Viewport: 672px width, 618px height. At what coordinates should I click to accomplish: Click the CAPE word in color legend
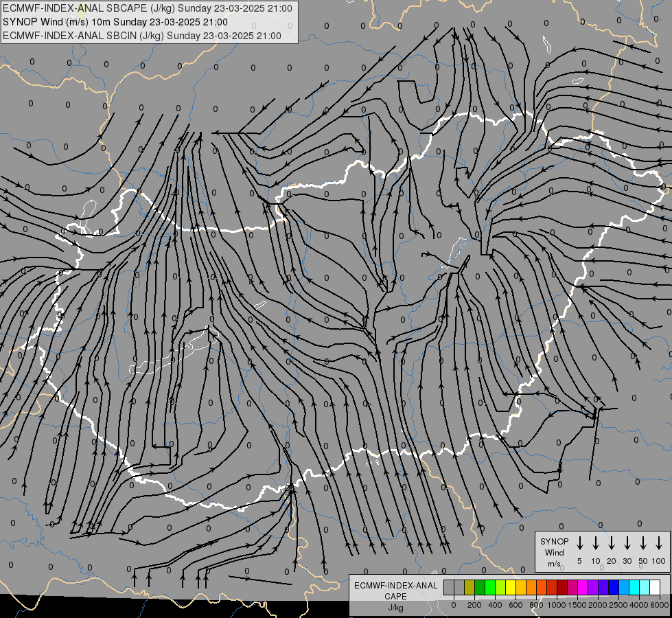395,597
